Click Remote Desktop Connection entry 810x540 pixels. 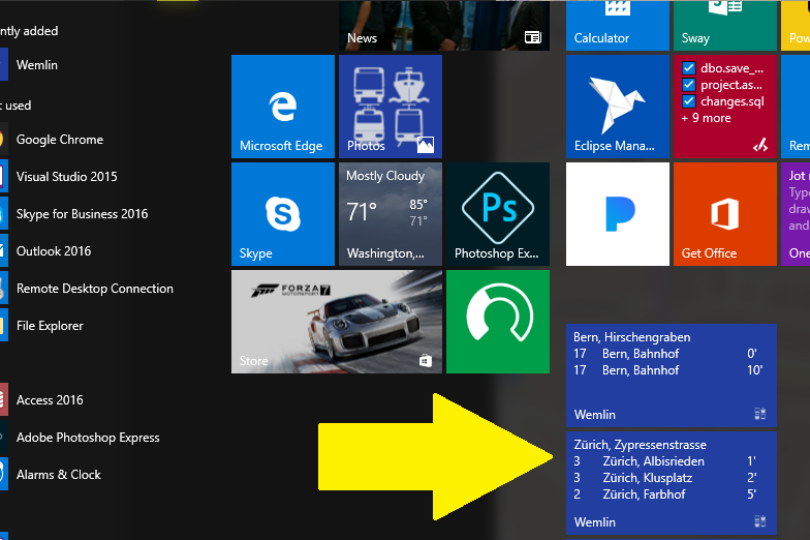pos(94,289)
